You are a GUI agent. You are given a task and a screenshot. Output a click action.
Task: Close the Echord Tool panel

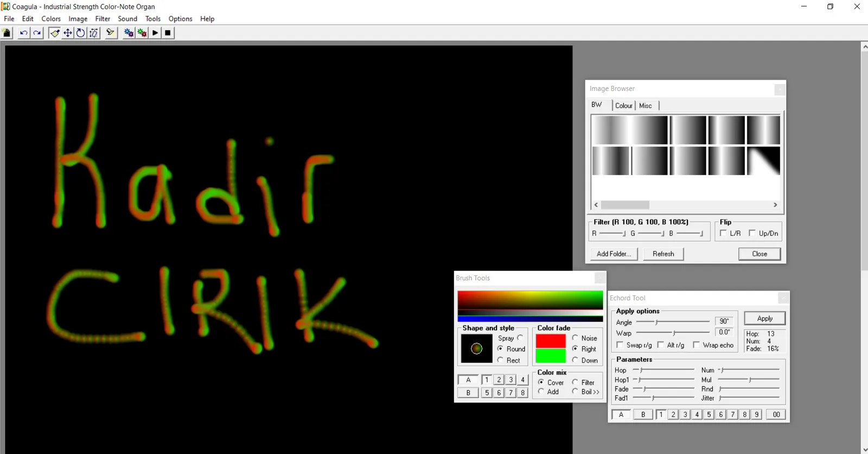point(783,298)
